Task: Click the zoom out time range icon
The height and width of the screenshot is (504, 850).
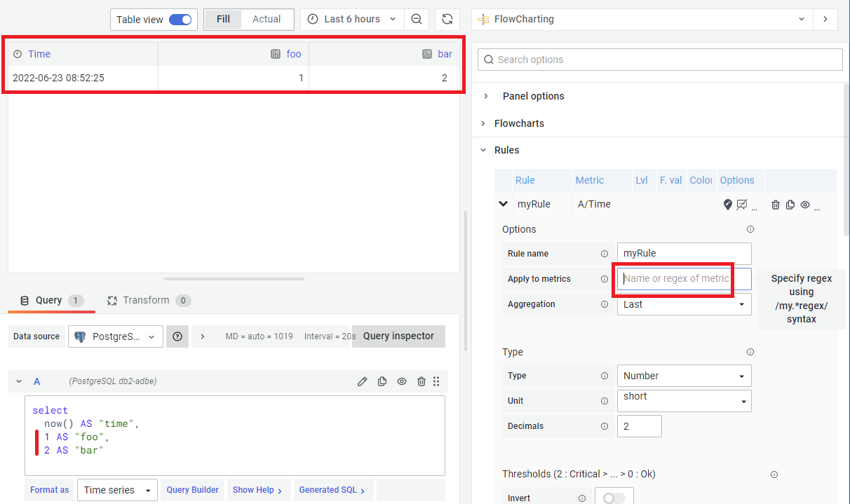Action: pos(417,19)
